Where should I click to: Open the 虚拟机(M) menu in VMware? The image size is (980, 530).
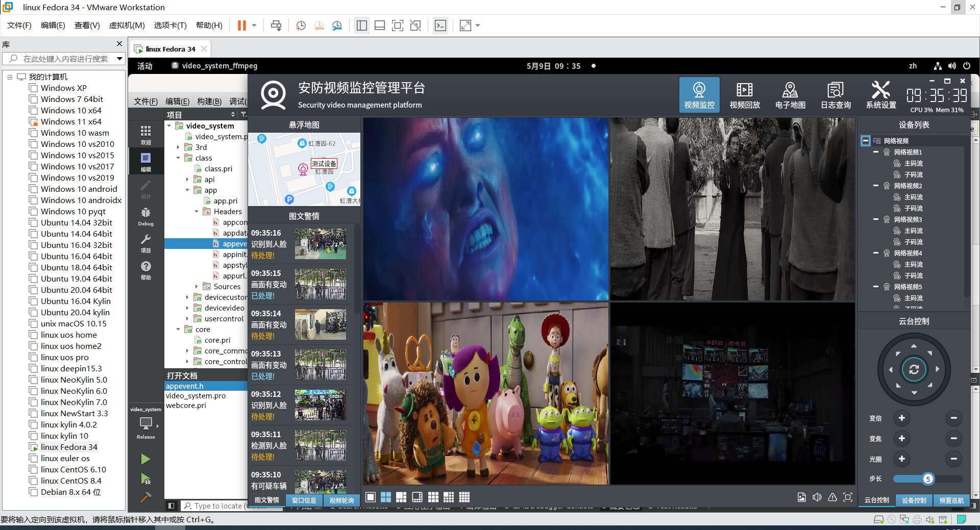pos(127,26)
